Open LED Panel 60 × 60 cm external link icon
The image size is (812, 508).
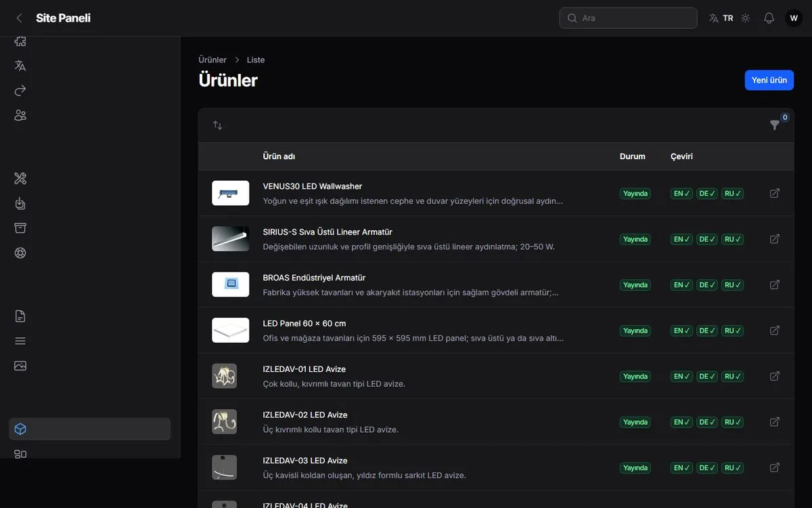pyautogui.click(x=775, y=331)
